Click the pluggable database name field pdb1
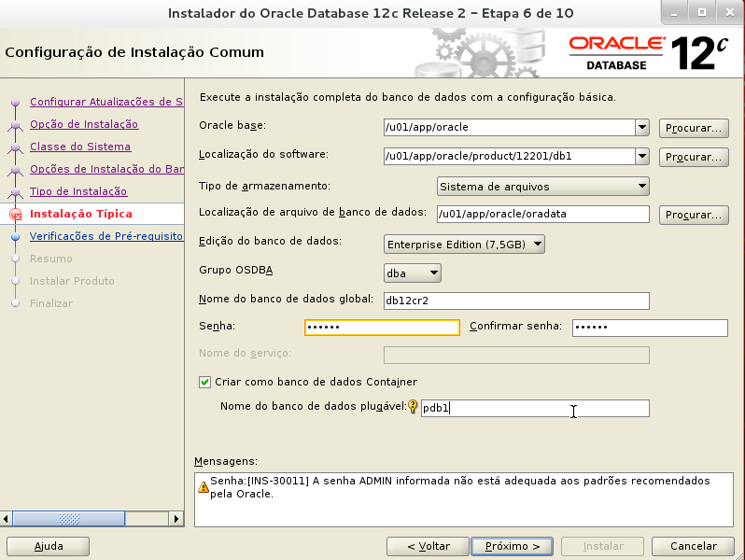The image size is (745, 560). pos(535,409)
